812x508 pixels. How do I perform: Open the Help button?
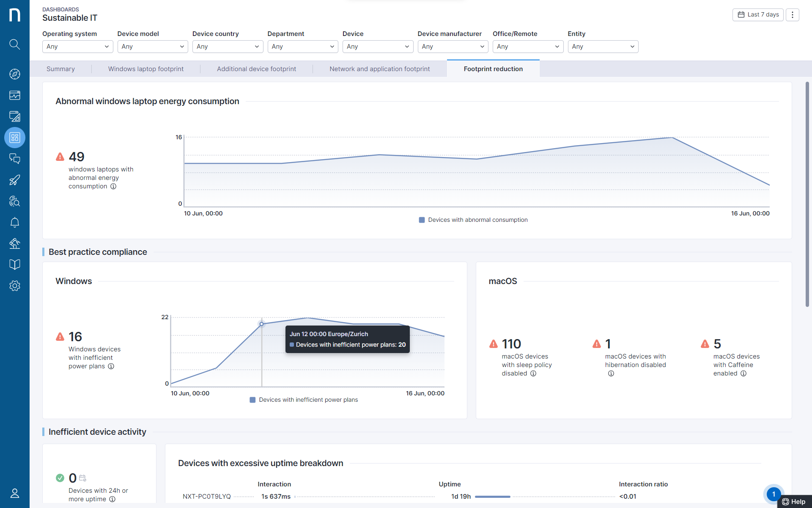(x=794, y=502)
